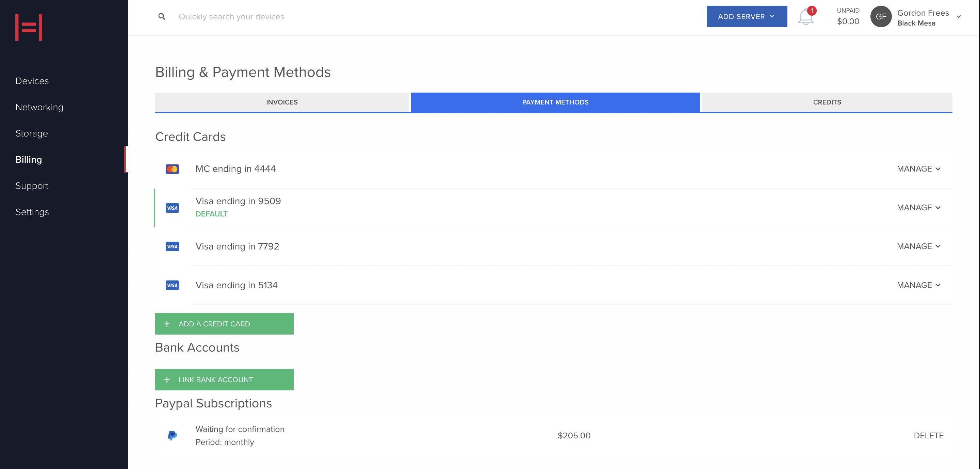The image size is (980, 469).
Task: Click Visa icon for card 7792
Action: click(172, 246)
